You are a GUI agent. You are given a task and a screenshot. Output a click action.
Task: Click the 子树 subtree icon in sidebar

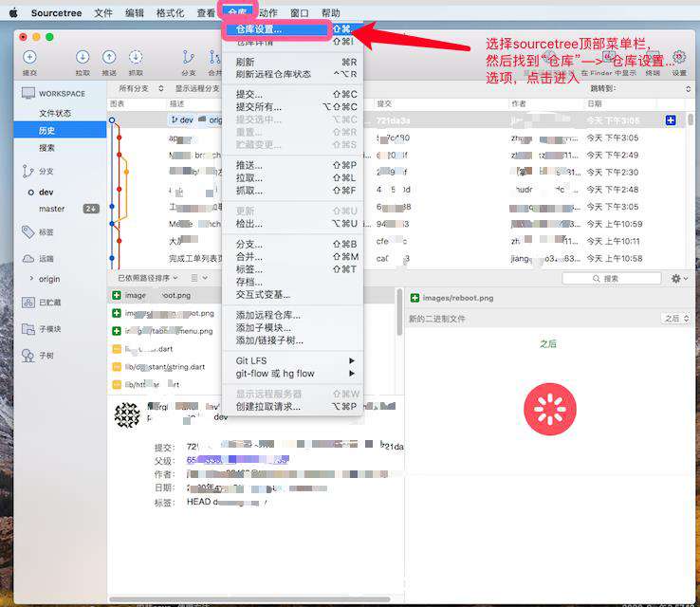(28, 356)
